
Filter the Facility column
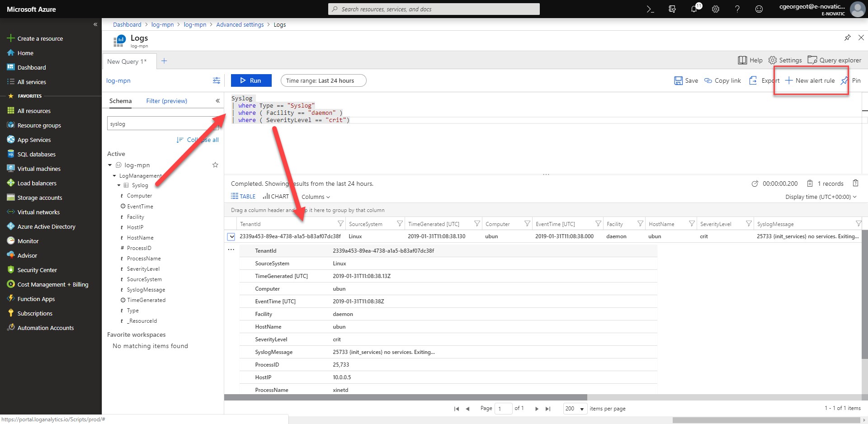[640, 224]
